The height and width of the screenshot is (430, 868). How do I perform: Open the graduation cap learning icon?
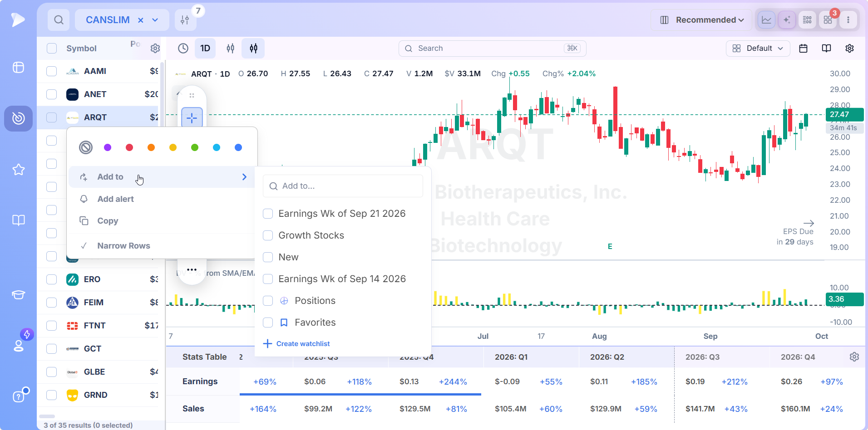[x=19, y=295]
